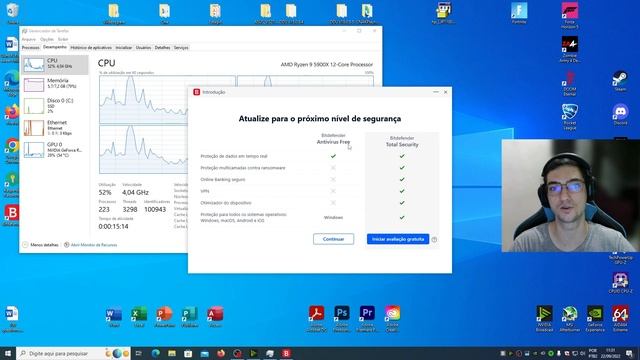This screenshot has width=640, height=360.
Task: Click the Continuar button in Bitdefender dialog
Action: tap(333, 239)
